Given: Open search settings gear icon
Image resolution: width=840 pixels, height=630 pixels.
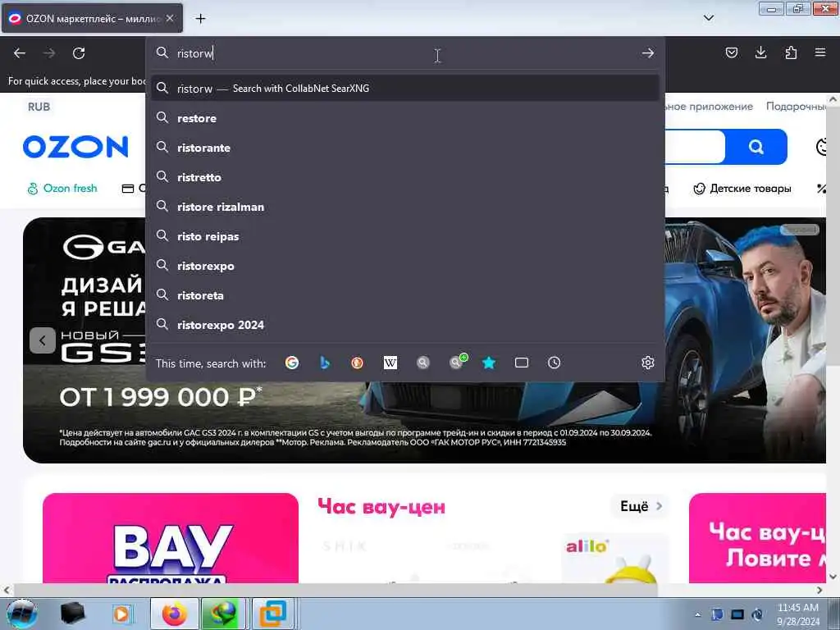Looking at the screenshot, I should tap(648, 363).
